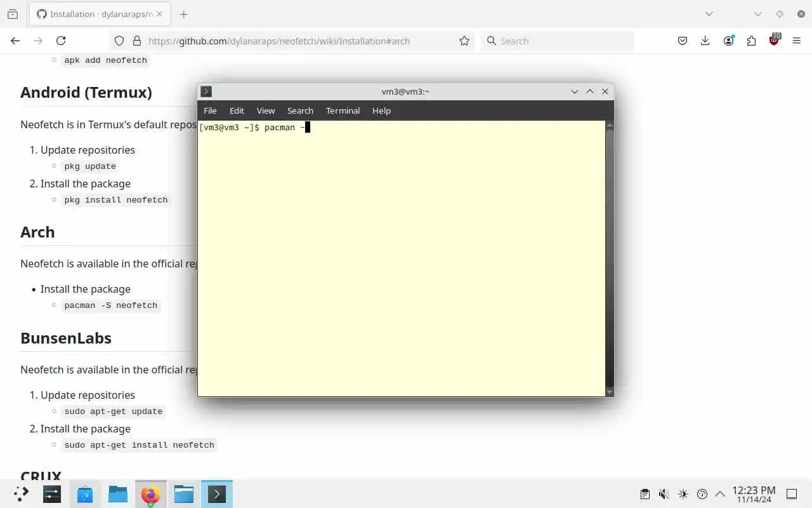Viewport: 812px width, 508px height.
Task: Select terminal app in taskbar
Action: click(217, 494)
